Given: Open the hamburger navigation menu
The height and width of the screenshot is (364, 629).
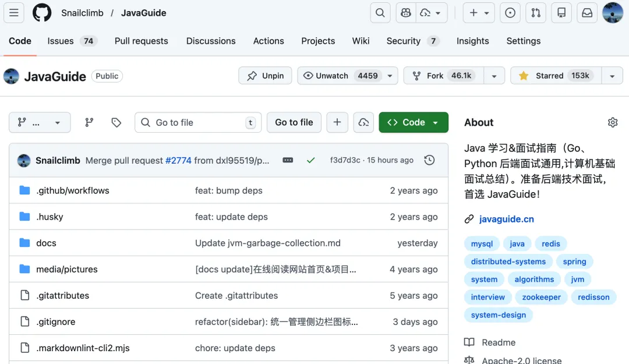Looking at the screenshot, I should click(13, 13).
